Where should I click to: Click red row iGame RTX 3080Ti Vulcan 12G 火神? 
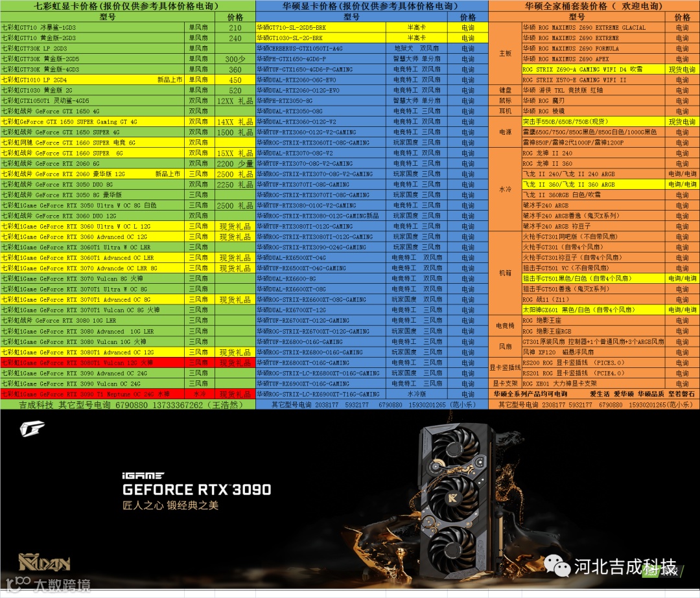tap(128, 363)
